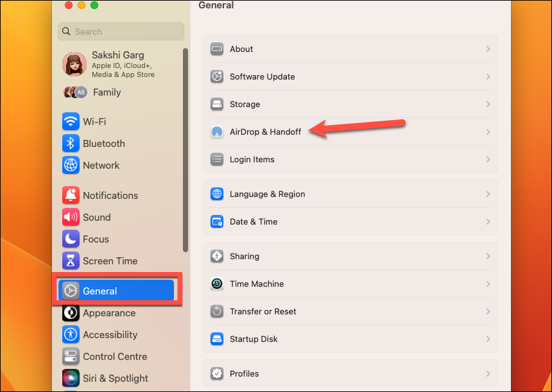Open the About text label

[241, 49]
